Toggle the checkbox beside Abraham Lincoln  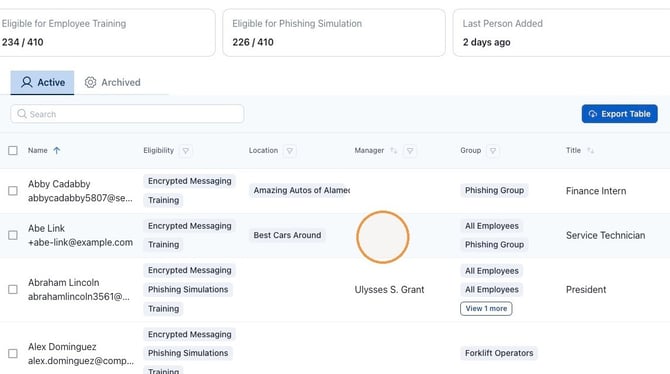pyautogui.click(x=13, y=289)
